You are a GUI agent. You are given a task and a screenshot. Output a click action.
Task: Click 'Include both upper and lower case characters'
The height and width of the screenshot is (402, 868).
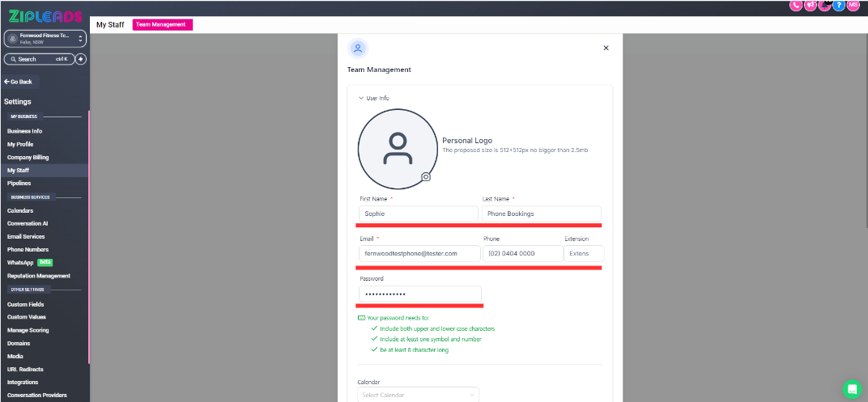[437, 328]
